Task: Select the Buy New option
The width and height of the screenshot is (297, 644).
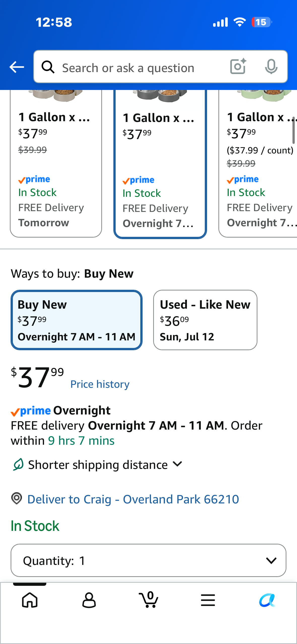Action: (x=77, y=320)
